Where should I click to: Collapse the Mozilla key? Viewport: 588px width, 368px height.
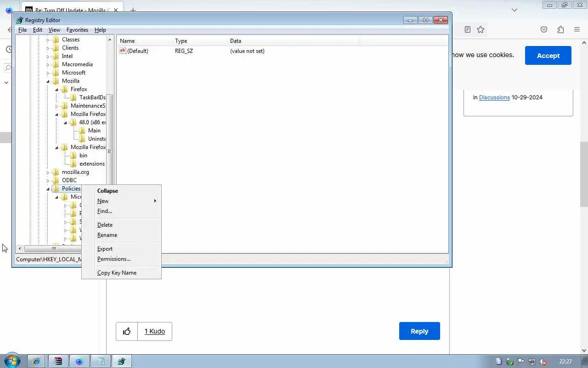48,81
